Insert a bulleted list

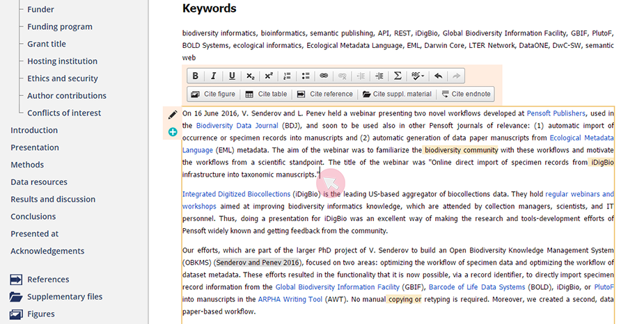(306, 76)
